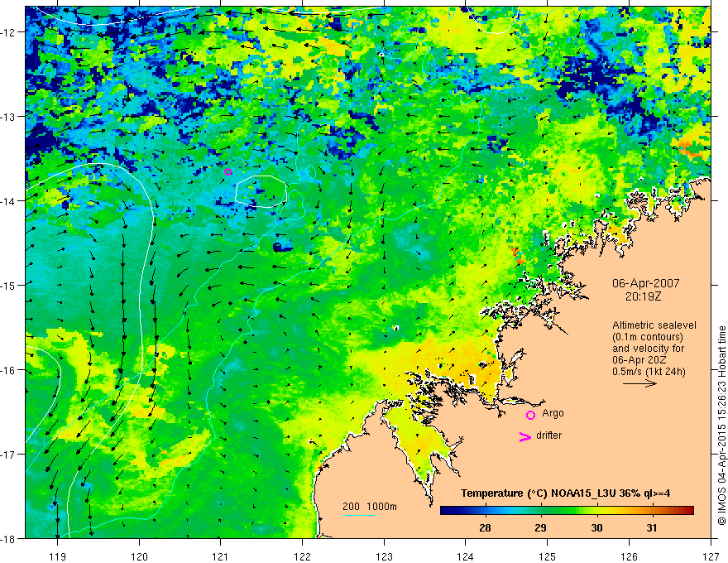The height and width of the screenshot is (563, 728).
Task: Click the '06-Apr 20Z' caption line
Action: pos(639,360)
